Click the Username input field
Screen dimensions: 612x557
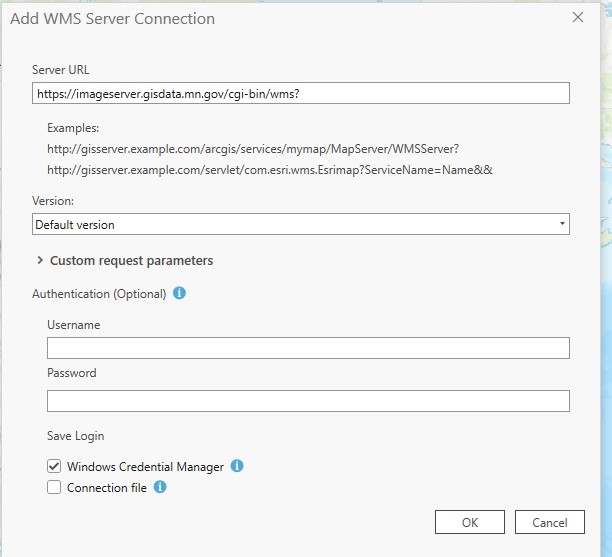[308, 348]
